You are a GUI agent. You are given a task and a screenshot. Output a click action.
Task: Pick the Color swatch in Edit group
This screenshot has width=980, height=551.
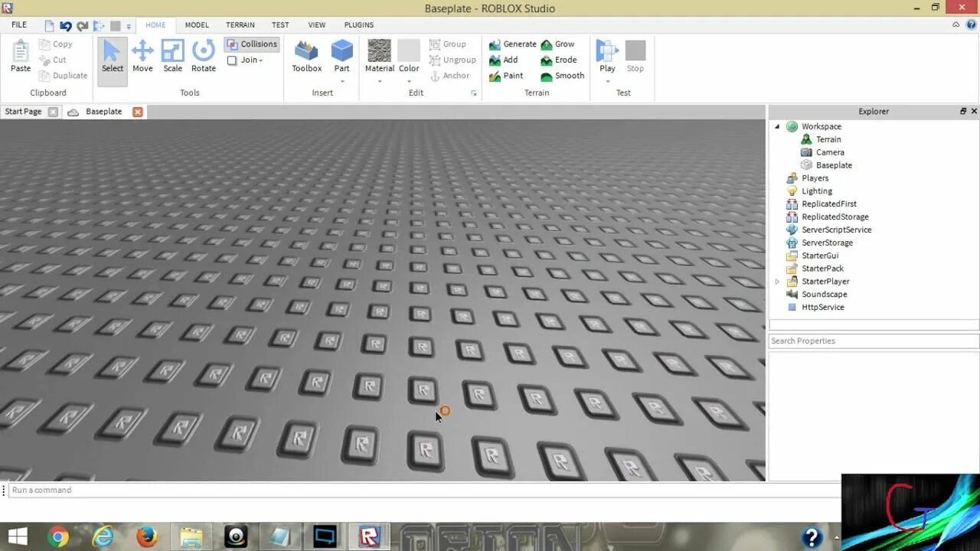409,51
